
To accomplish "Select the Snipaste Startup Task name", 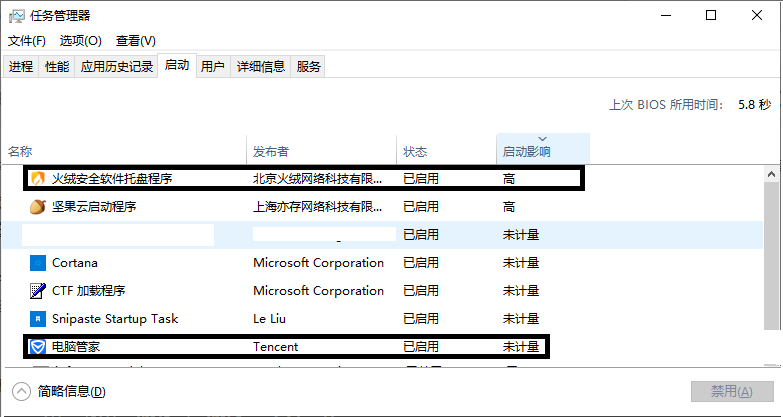I will click(x=115, y=319).
